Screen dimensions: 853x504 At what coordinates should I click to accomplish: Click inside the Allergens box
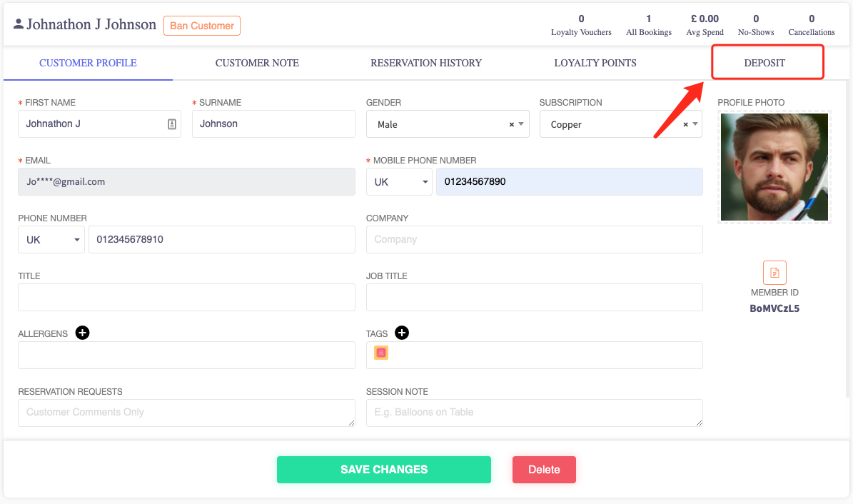coord(186,355)
